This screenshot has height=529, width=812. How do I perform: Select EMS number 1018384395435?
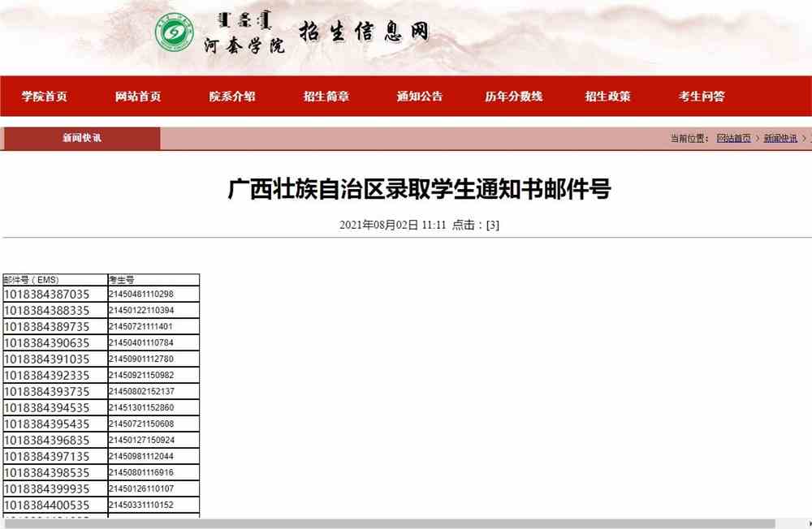click(x=46, y=424)
